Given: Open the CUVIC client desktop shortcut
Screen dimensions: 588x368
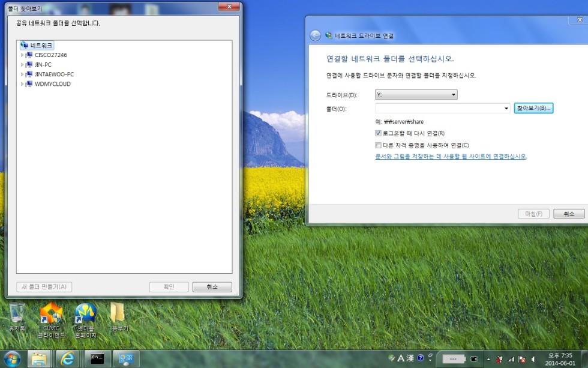Looking at the screenshot, I should pyautogui.click(x=51, y=313).
